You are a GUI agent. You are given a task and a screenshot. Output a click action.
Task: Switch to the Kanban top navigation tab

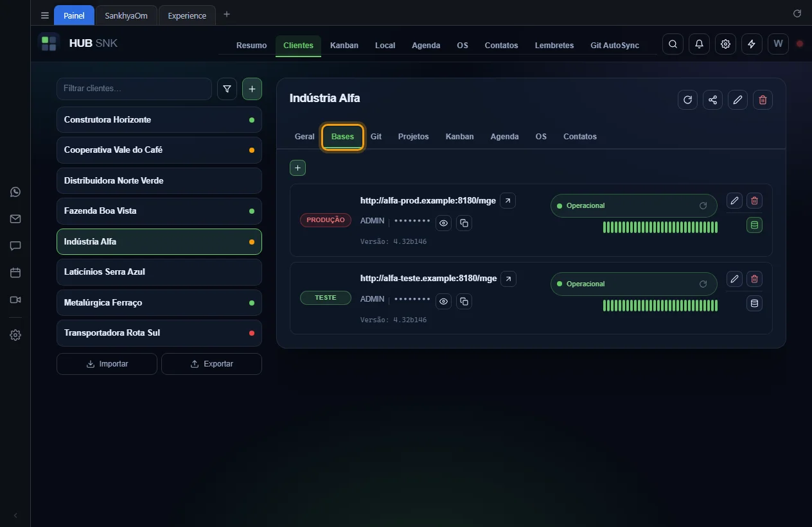[x=344, y=46]
